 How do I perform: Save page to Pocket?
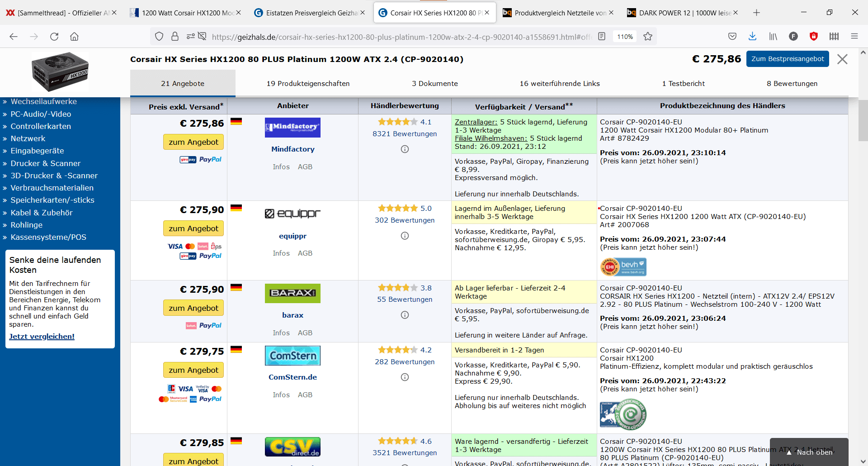coord(732,37)
